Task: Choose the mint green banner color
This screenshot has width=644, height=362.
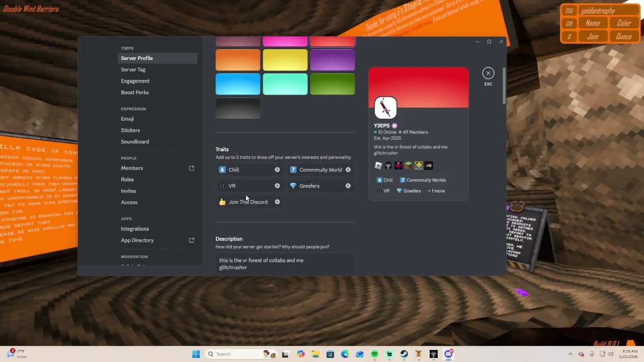Action: click(285, 84)
